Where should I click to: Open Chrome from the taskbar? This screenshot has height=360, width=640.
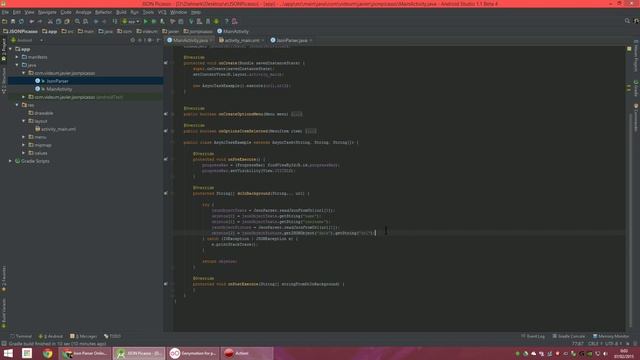coord(47,353)
